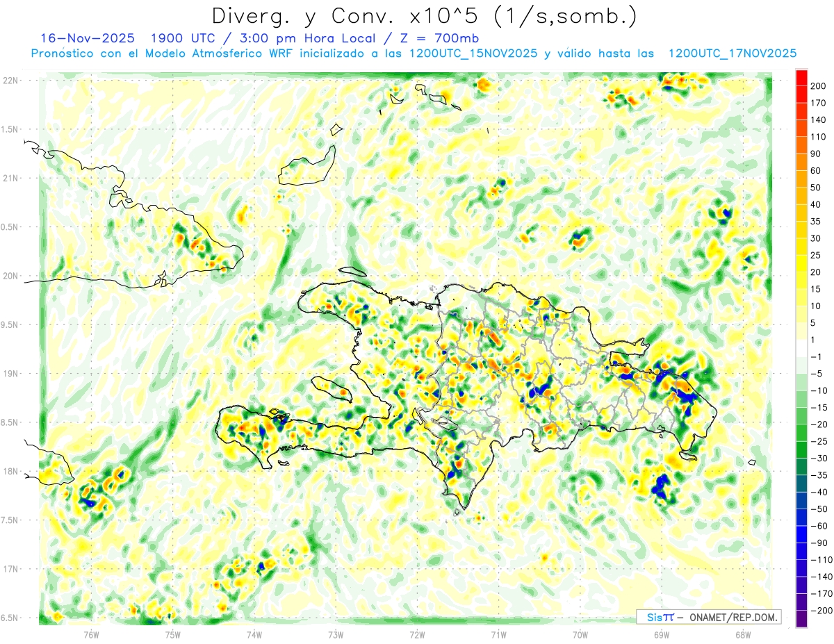Click the '140' color scale label
The height and width of the screenshot is (644, 834).
tap(818, 119)
